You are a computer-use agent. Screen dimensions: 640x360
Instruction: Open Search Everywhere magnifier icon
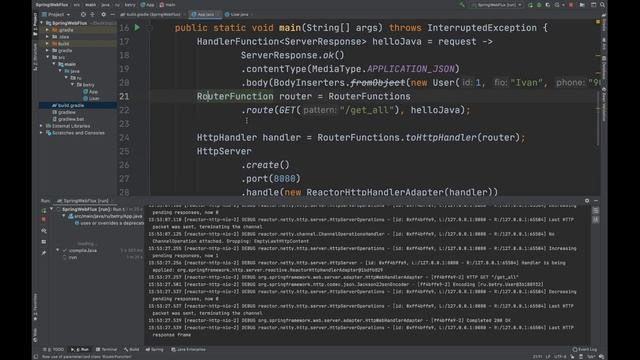pos(602,5)
